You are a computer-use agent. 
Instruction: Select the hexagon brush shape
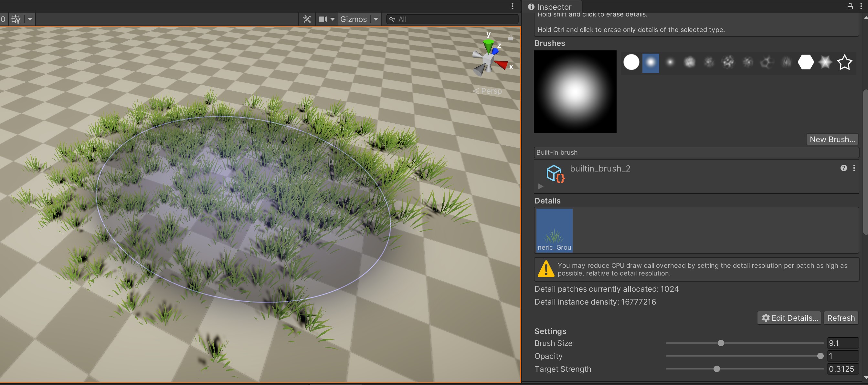point(806,62)
